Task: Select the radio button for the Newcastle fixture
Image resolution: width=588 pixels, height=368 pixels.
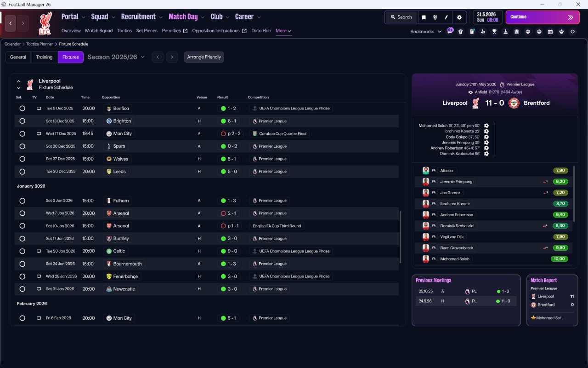Action: pyautogui.click(x=22, y=289)
